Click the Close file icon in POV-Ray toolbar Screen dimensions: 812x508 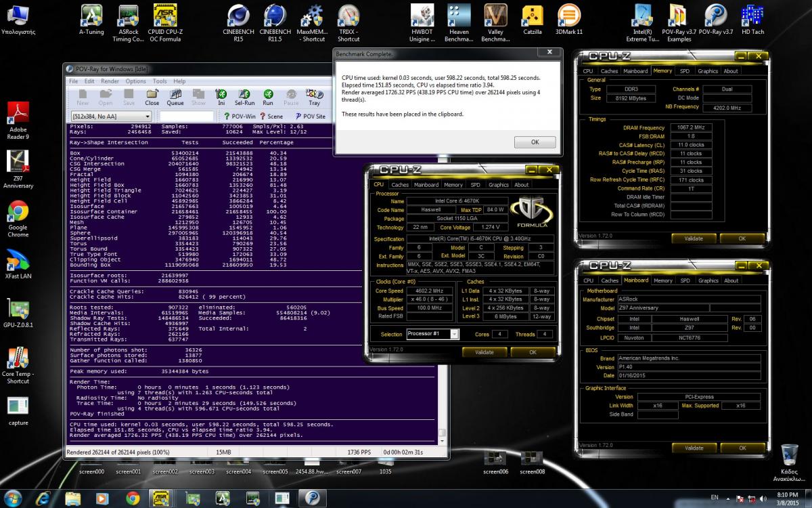(x=152, y=98)
